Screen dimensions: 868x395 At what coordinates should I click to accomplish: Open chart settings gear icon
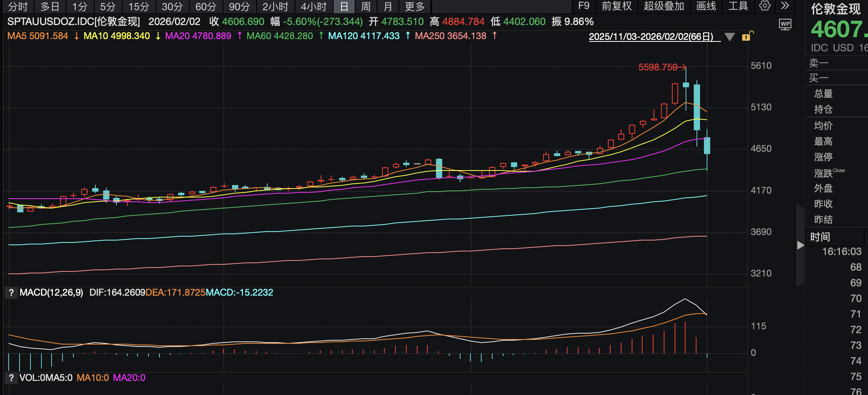click(x=764, y=6)
